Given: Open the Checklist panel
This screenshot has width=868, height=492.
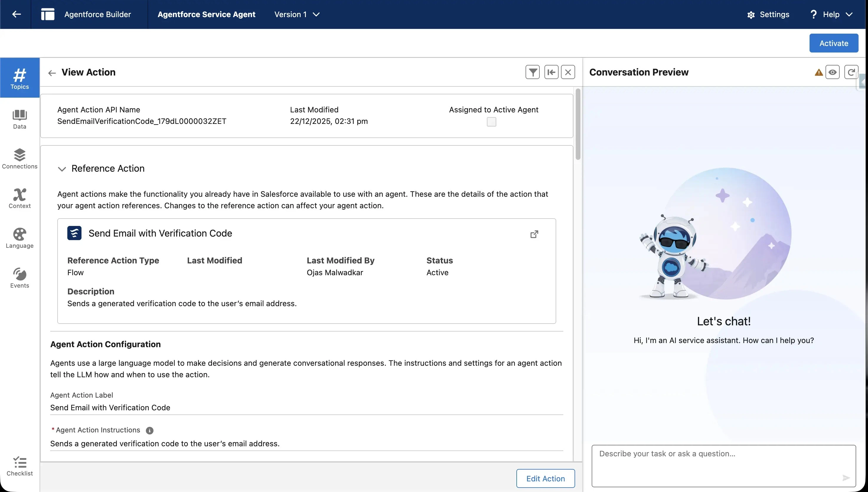Looking at the screenshot, I should (x=19, y=466).
